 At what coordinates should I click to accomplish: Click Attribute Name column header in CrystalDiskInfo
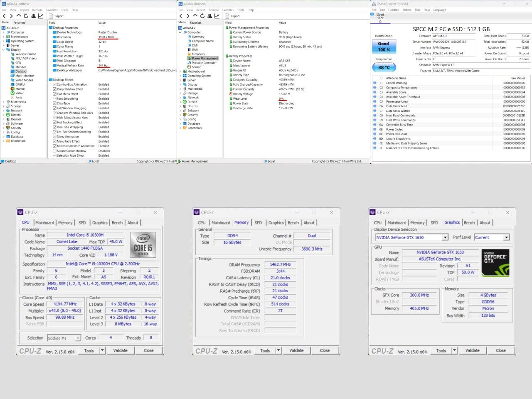(396, 78)
